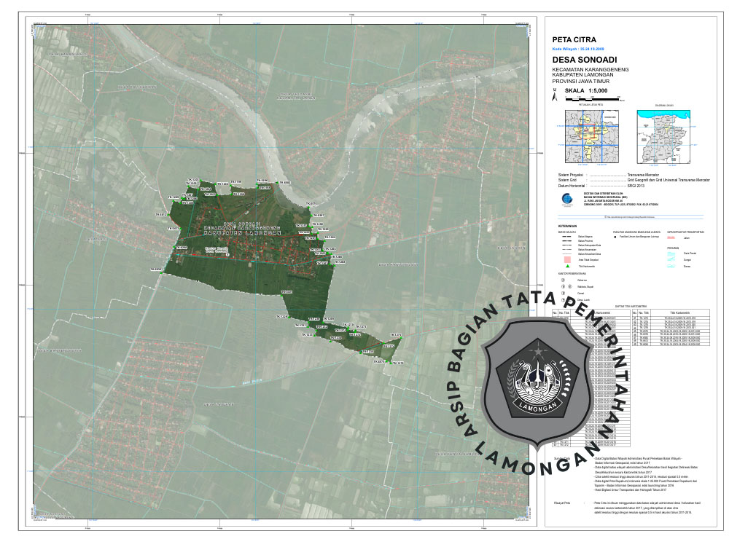This screenshot has width=756, height=539.
Task: Select the black dot Fasilitas Umum symbol
Action: click(615, 237)
